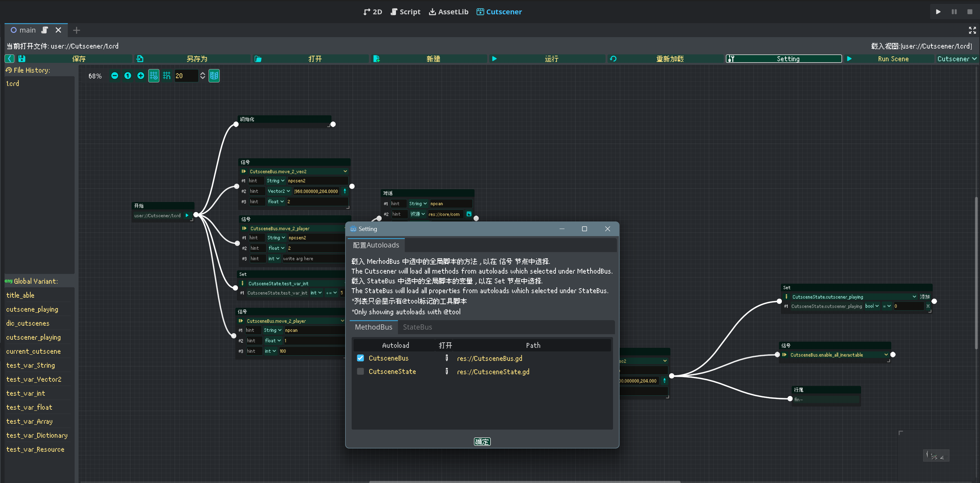Select test_var_Dictionary global variant

coord(37,435)
